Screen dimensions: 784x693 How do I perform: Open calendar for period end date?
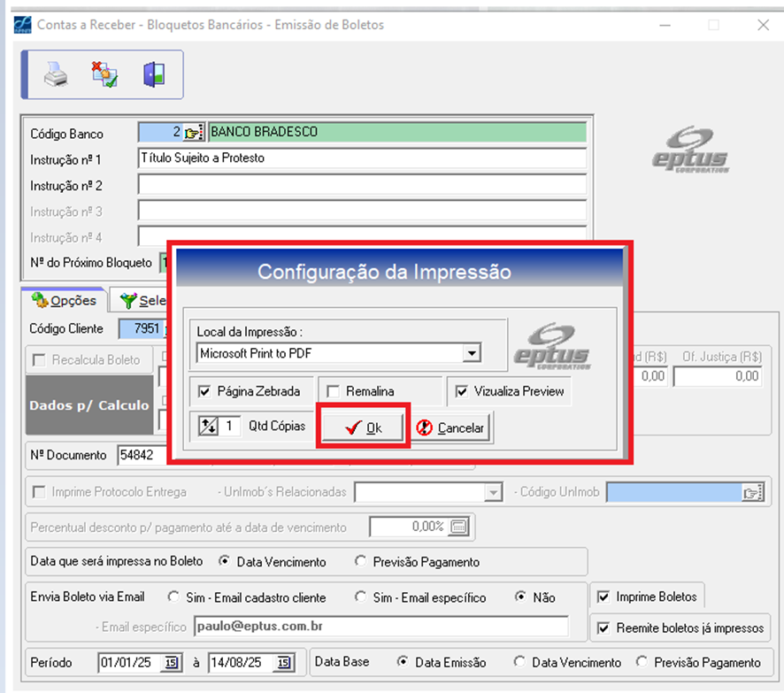click(283, 663)
